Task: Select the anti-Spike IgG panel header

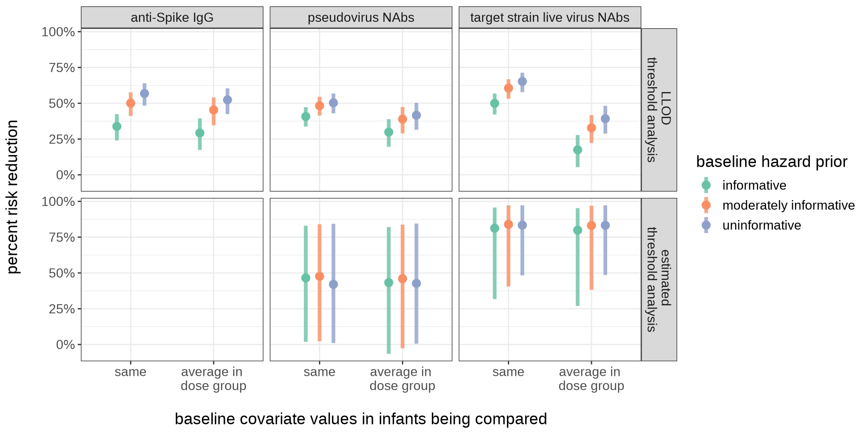Action: (x=172, y=18)
